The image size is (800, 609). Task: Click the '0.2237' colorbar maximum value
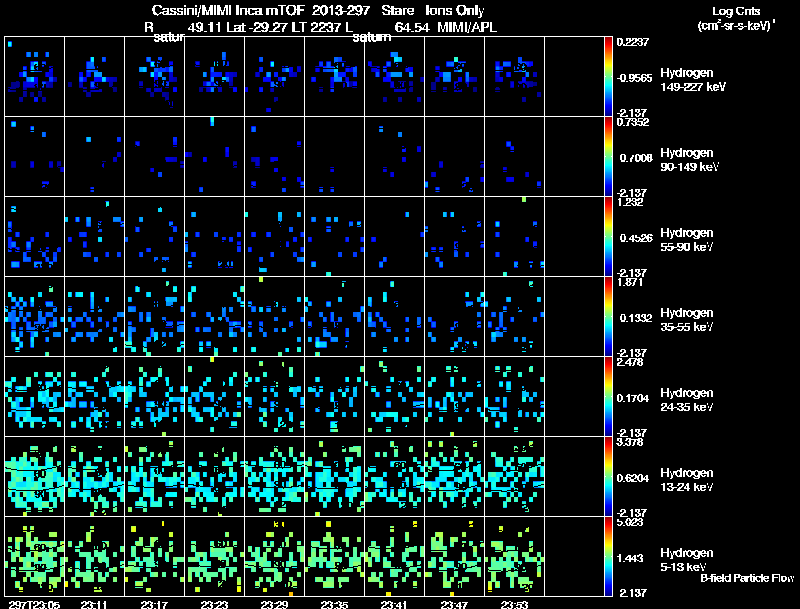coord(633,42)
